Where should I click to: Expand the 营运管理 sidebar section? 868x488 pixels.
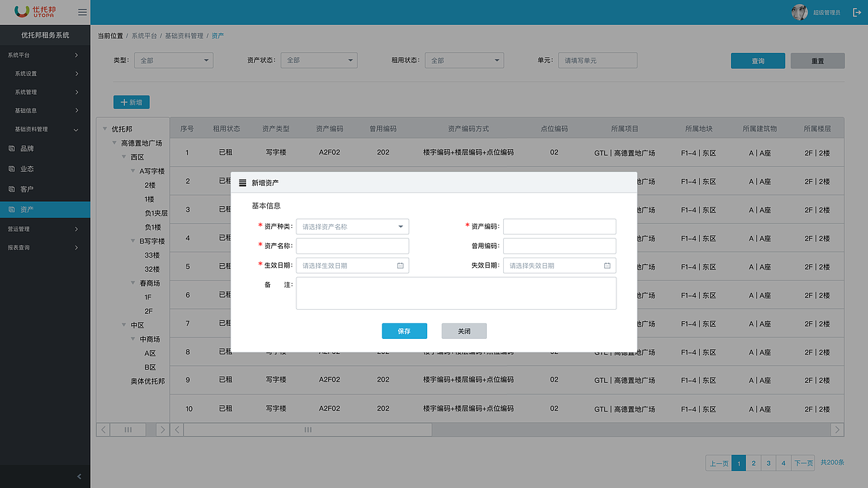click(45, 229)
